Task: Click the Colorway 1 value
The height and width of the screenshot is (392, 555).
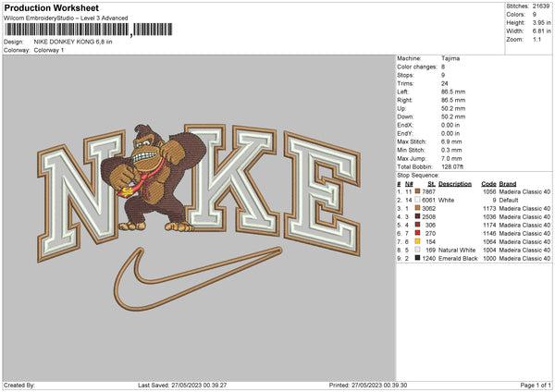Action: 49,50
